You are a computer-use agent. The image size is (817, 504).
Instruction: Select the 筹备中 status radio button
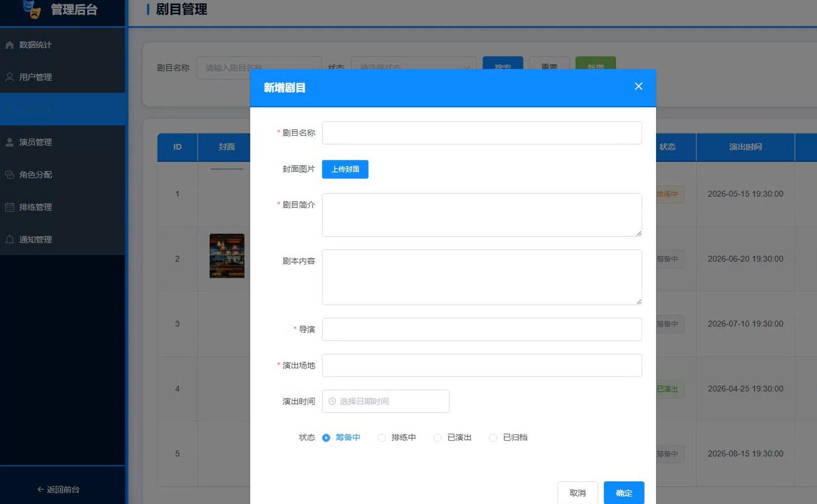coord(326,438)
